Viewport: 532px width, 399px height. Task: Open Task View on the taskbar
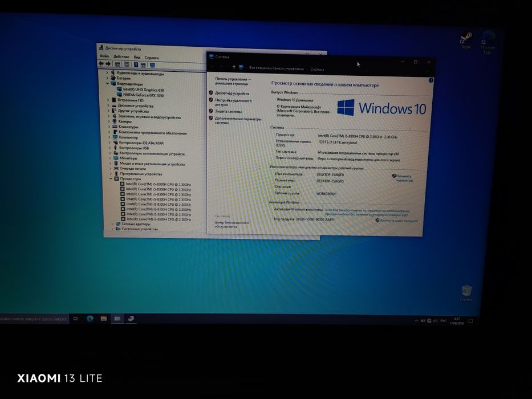click(76, 319)
